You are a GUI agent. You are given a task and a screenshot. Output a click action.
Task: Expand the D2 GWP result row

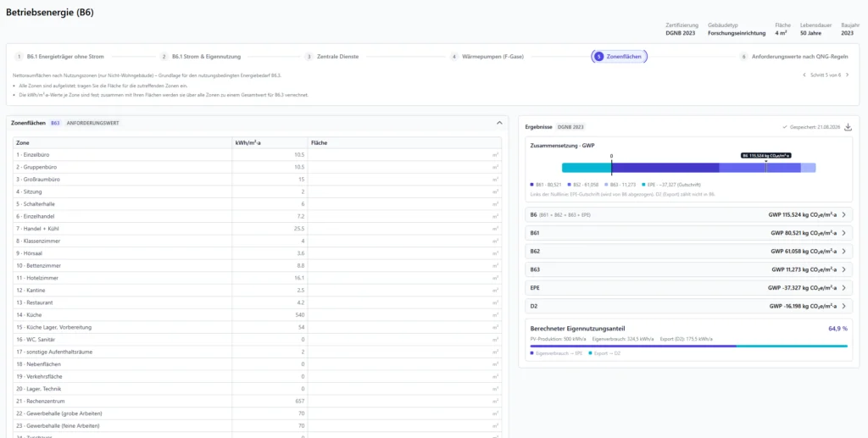tap(688, 306)
